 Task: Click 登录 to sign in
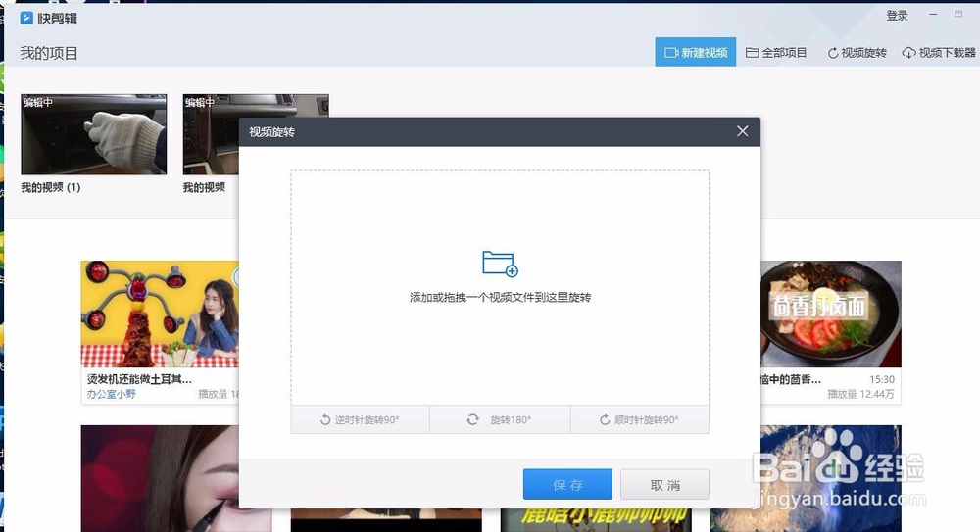coord(897,16)
